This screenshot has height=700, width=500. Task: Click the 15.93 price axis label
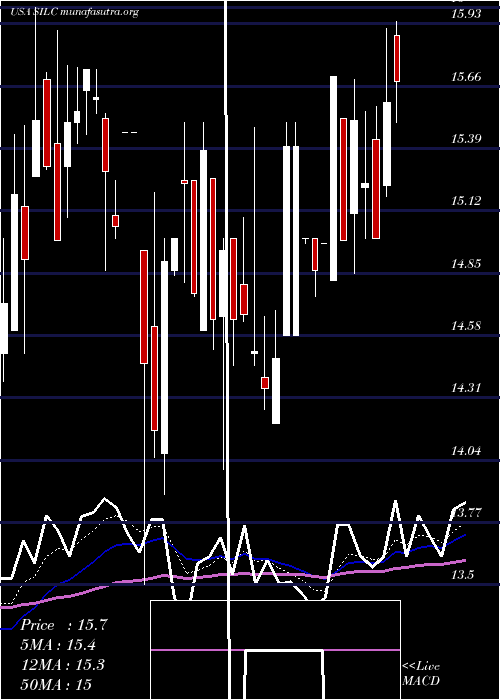tap(466, 14)
